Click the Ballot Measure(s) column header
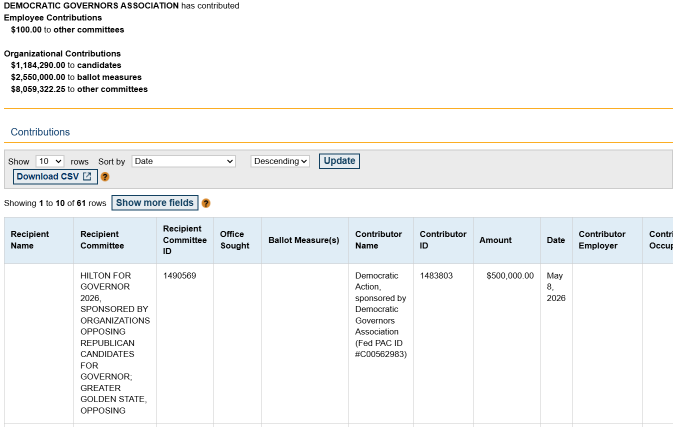 coord(305,240)
